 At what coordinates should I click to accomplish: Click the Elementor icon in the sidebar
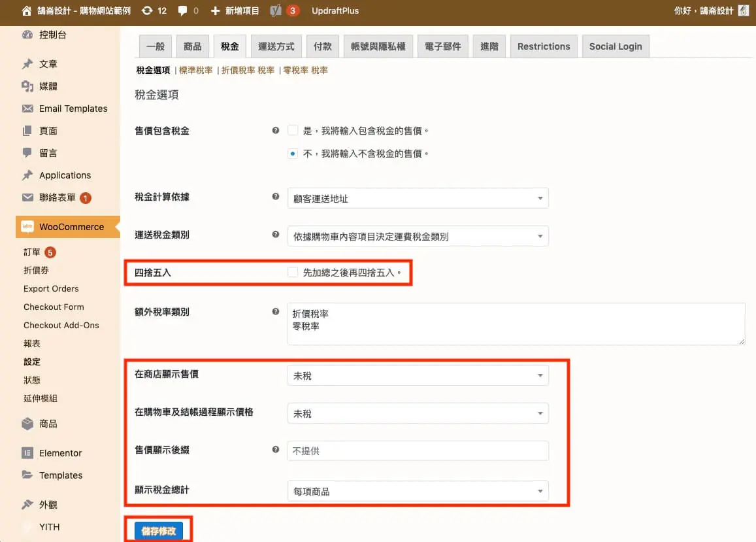click(x=27, y=452)
